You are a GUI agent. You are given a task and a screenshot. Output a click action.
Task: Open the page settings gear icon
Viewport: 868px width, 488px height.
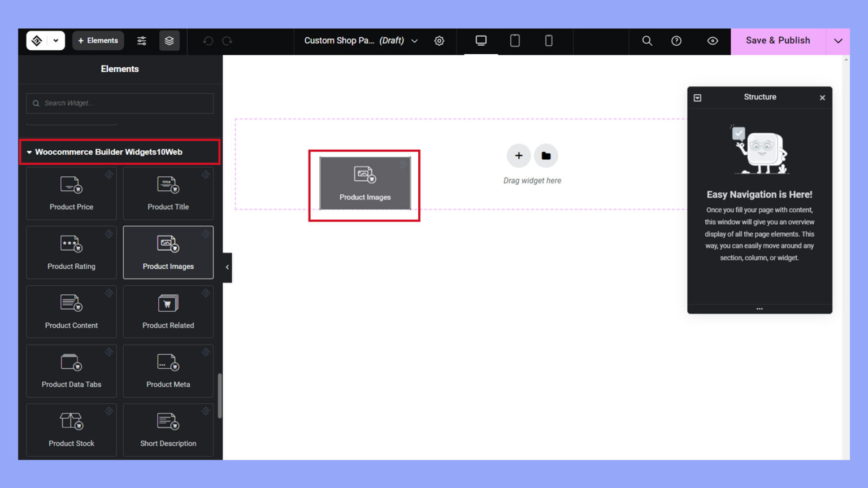coord(440,41)
